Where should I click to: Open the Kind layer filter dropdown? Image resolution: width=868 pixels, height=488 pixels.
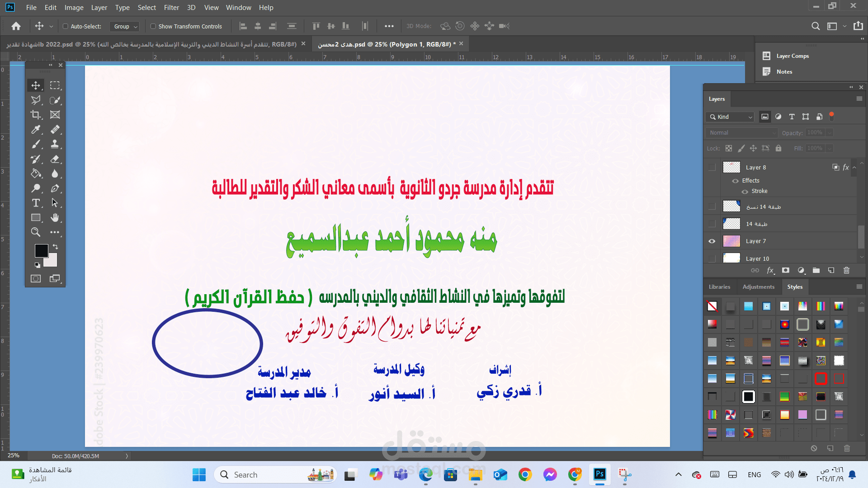tap(730, 117)
